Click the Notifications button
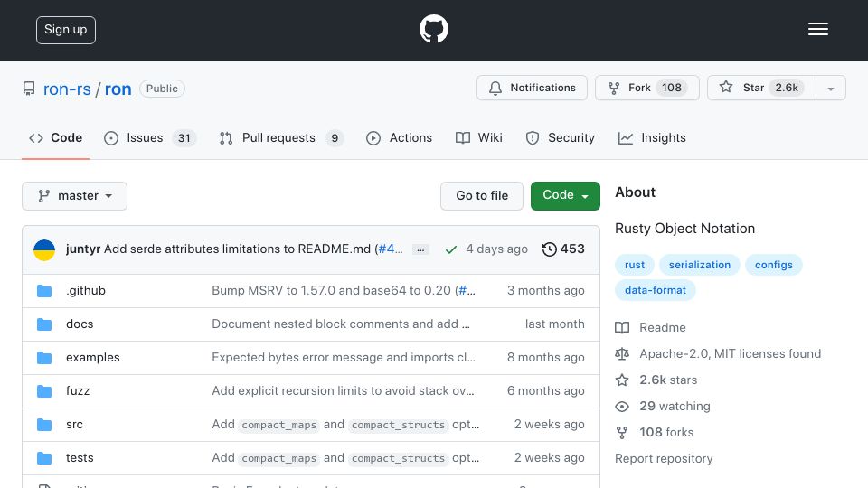Screen dimensions: 868x488 [x=532, y=88]
